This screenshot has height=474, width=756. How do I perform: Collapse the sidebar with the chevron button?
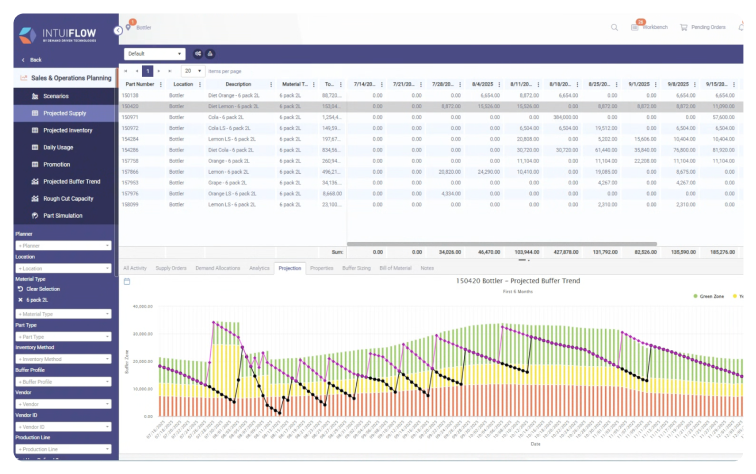[x=118, y=30]
